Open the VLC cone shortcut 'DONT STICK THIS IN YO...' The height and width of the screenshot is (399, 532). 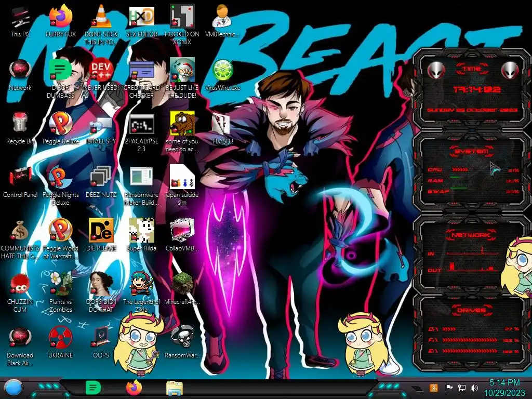pyautogui.click(x=101, y=16)
